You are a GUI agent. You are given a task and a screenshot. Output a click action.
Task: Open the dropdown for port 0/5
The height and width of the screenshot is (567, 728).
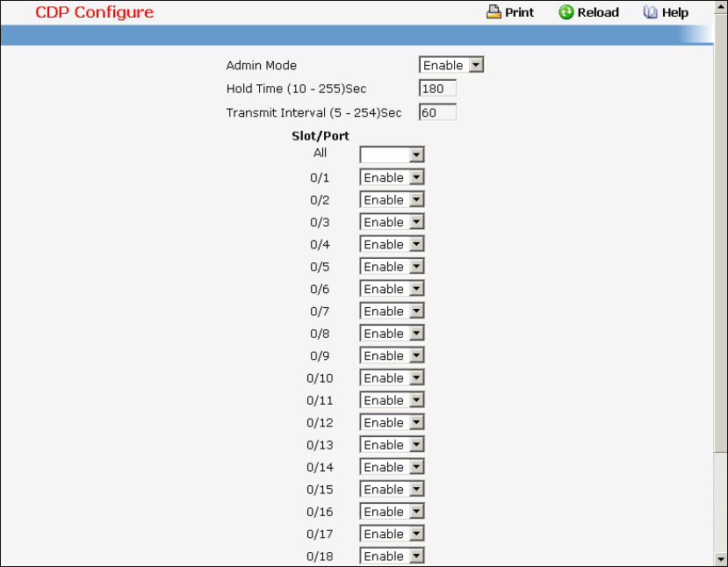pos(392,266)
